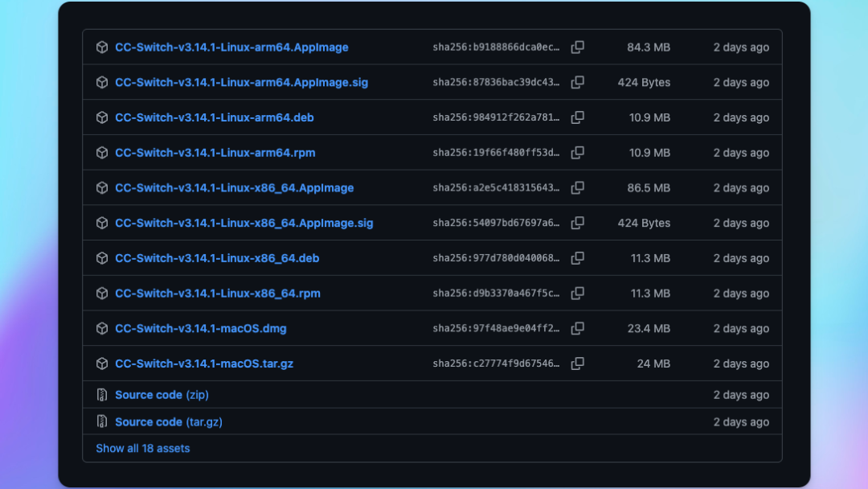Copy SHA256 hash for macOS.dmg
This screenshot has height=489, width=868.
tap(577, 328)
